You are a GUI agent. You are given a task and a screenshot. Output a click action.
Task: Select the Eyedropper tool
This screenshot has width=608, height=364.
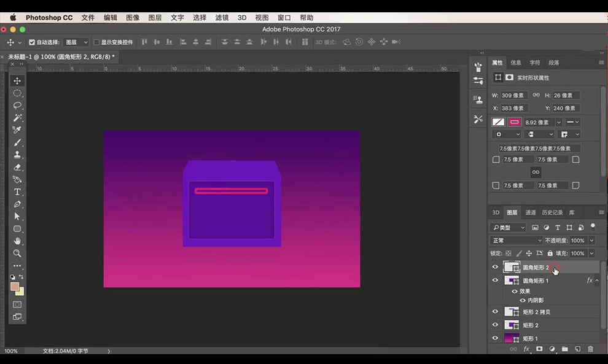tap(17, 130)
